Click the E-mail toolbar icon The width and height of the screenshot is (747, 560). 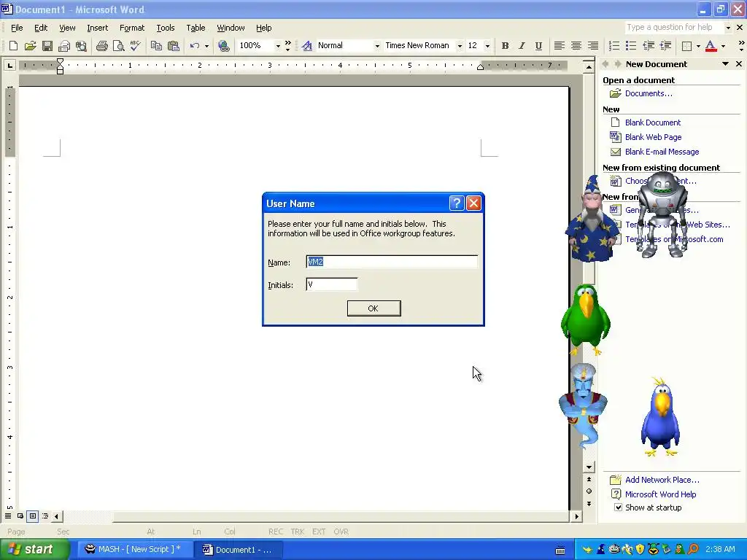(64, 46)
